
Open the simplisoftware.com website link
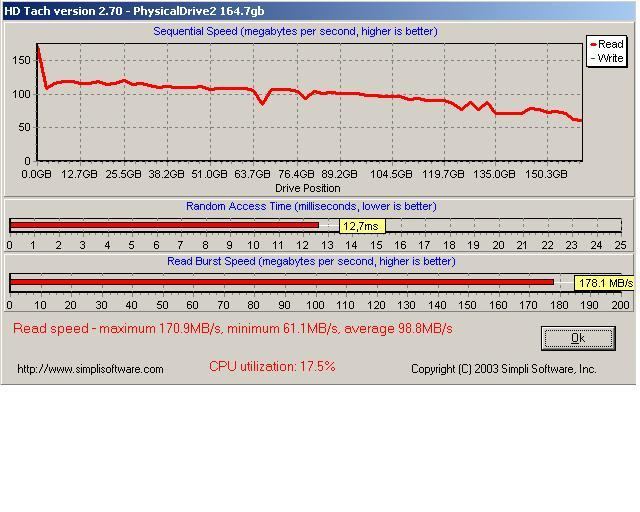90,369
